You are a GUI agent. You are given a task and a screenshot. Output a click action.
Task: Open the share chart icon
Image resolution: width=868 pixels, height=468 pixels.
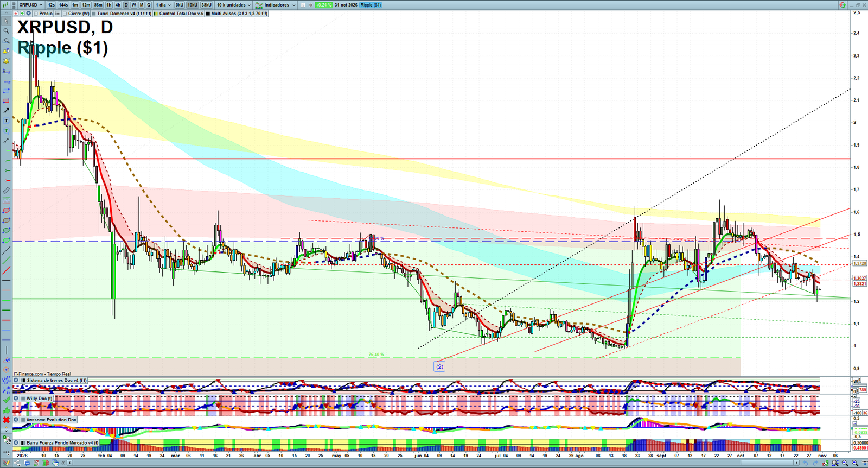[17, 463]
